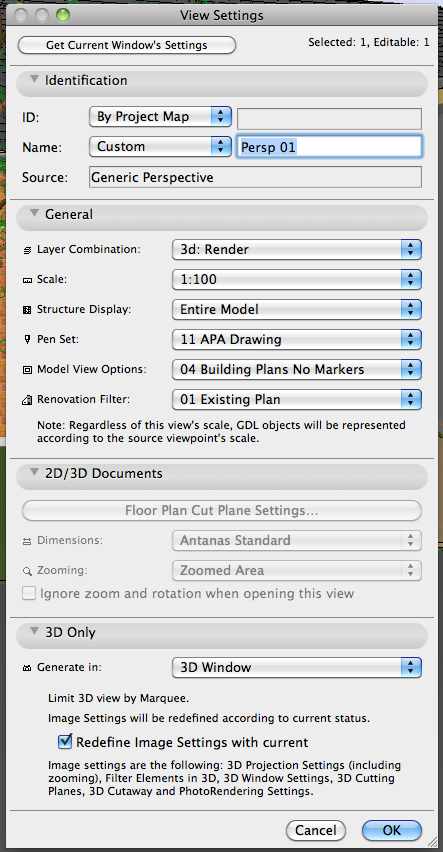Click the Cancel button
Viewport: 443px width, 852px height.
point(316,830)
